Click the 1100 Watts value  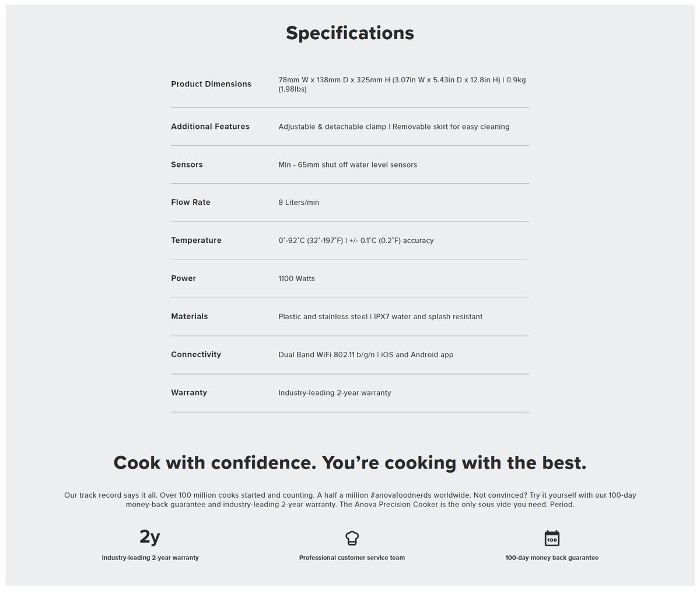296,279
